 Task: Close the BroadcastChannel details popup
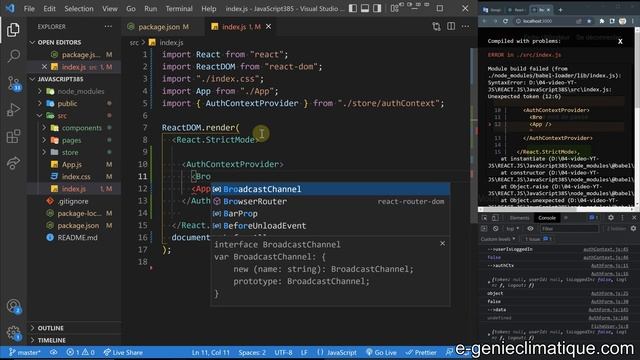tap(442, 243)
